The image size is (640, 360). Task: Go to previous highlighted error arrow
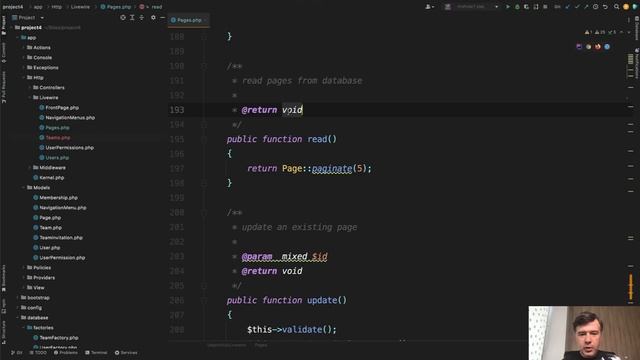(622, 32)
